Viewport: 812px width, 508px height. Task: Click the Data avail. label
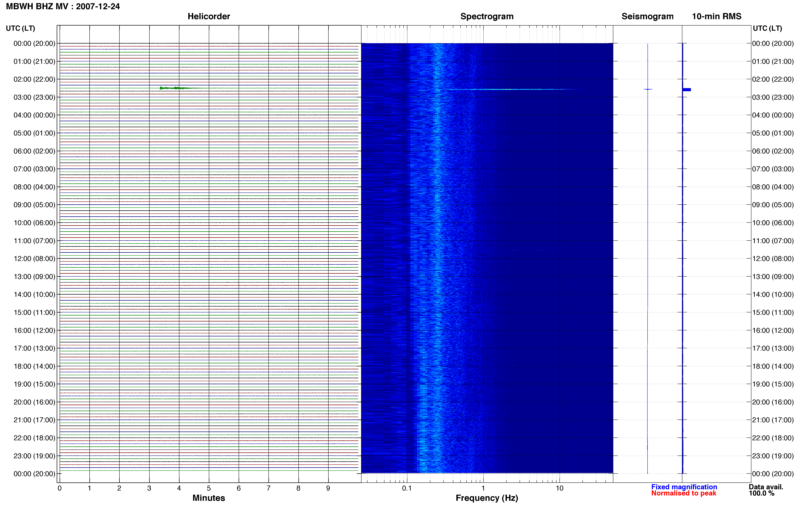click(x=766, y=487)
